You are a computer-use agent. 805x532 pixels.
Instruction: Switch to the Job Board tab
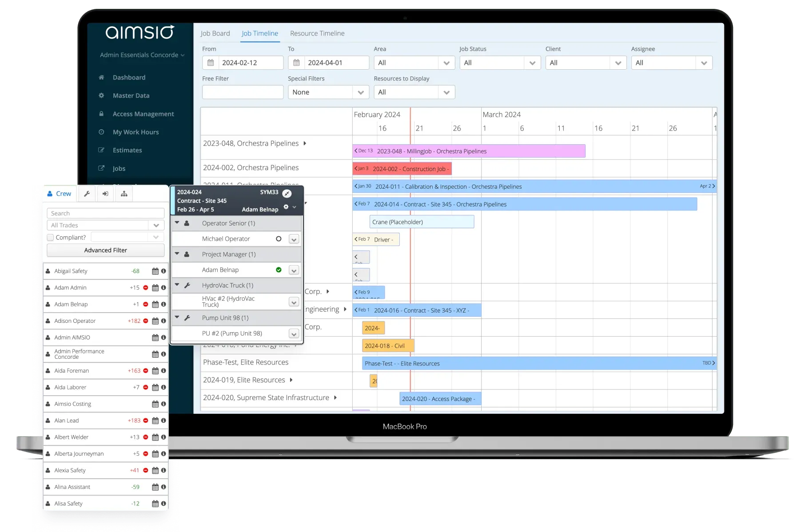click(x=215, y=33)
